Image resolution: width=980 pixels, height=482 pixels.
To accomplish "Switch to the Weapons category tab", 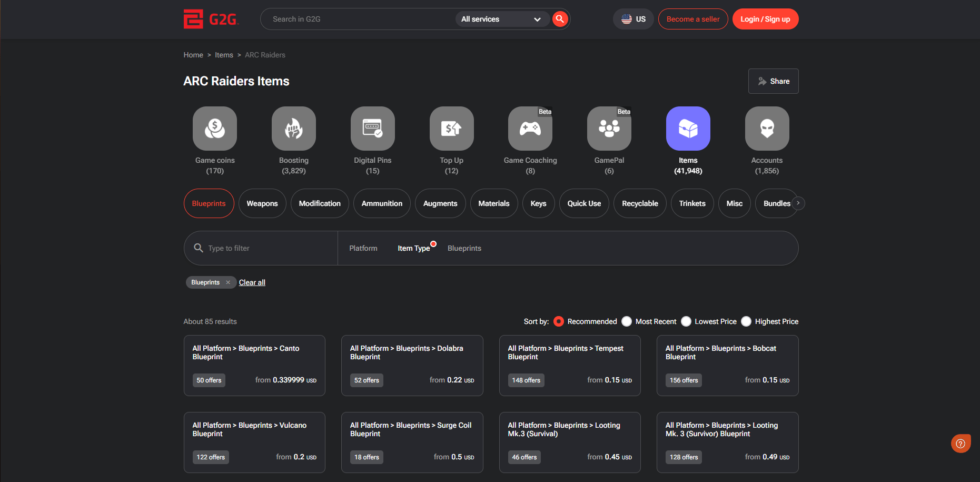I will click(x=262, y=203).
